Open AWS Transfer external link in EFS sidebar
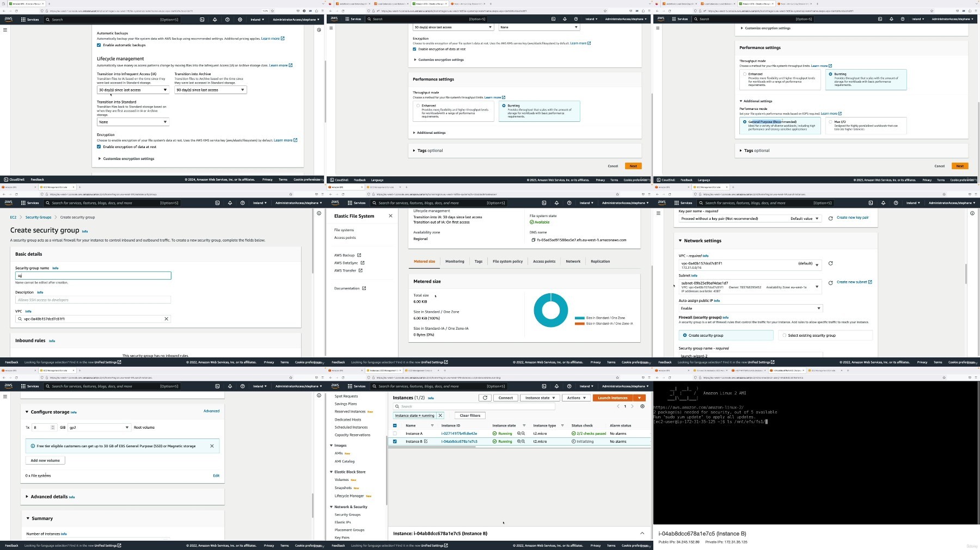 pos(360,270)
